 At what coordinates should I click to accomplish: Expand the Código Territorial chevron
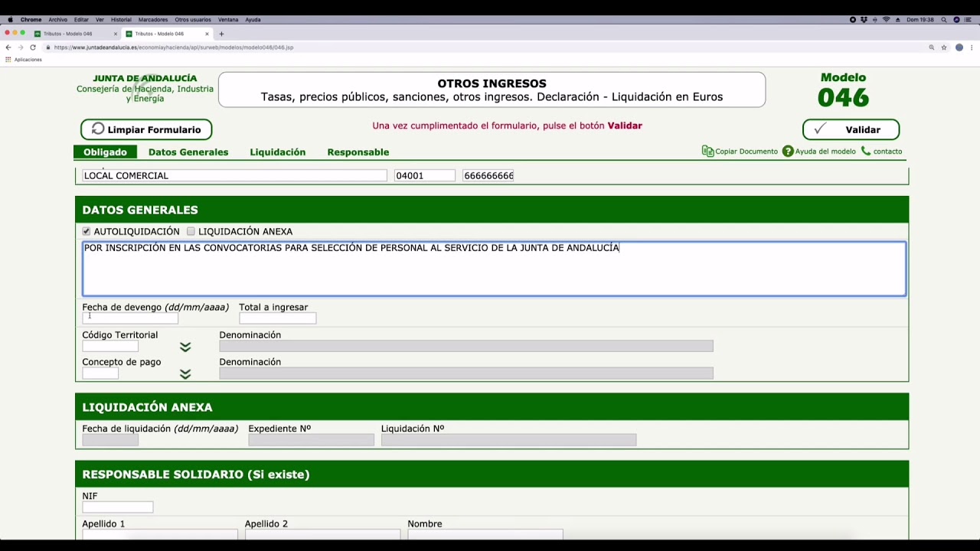pos(185,347)
